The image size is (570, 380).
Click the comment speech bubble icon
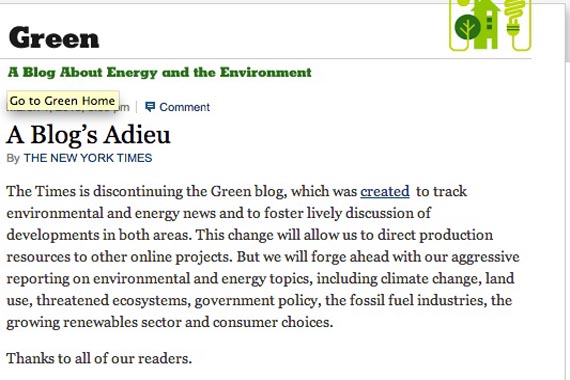pyautogui.click(x=150, y=107)
